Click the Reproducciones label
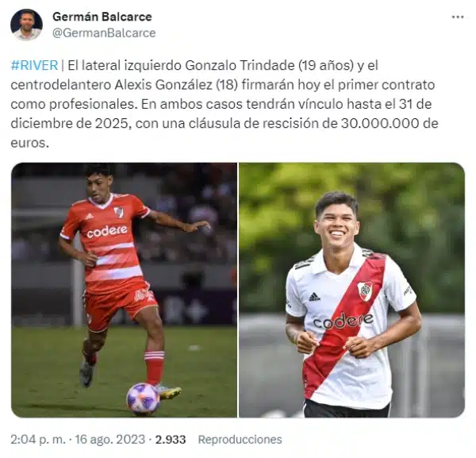Viewport: 476px width, 458px height. (240, 439)
